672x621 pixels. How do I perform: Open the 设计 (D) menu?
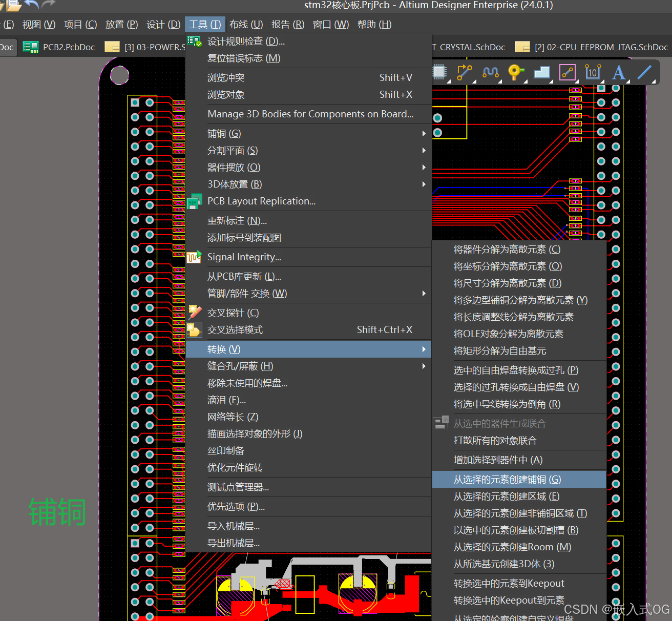click(x=163, y=25)
